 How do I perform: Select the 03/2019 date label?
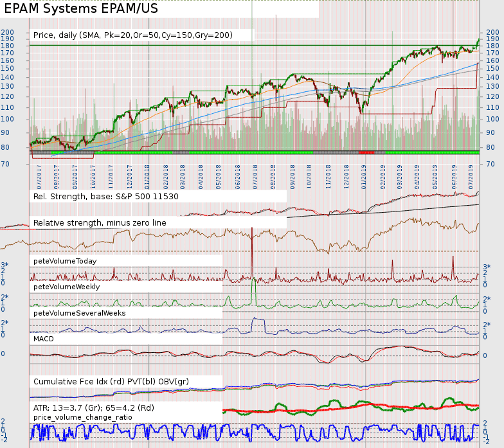pos(400,177)
